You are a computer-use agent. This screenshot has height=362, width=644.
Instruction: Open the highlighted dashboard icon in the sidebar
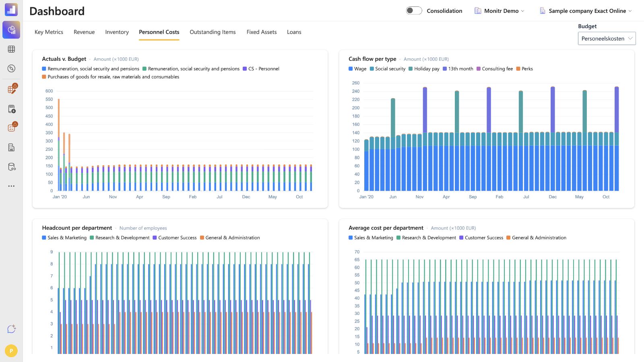tap(11, 30)
